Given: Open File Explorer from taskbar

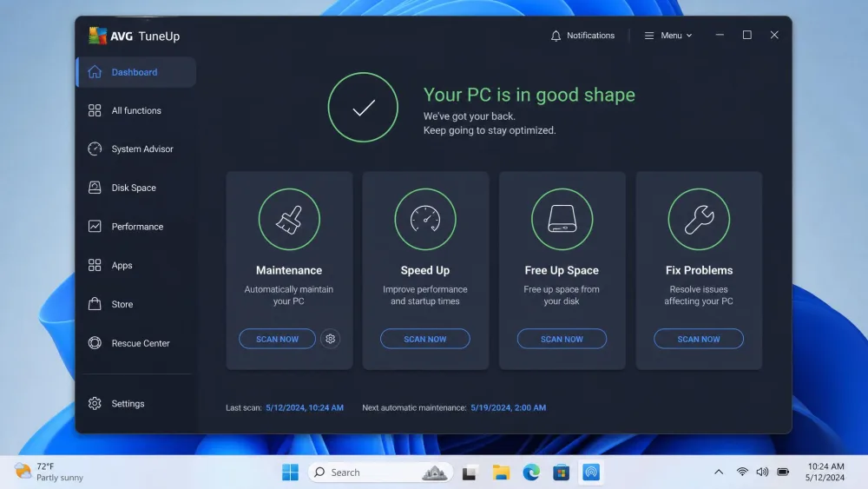Looking at the screenshot, I should 501,472.
